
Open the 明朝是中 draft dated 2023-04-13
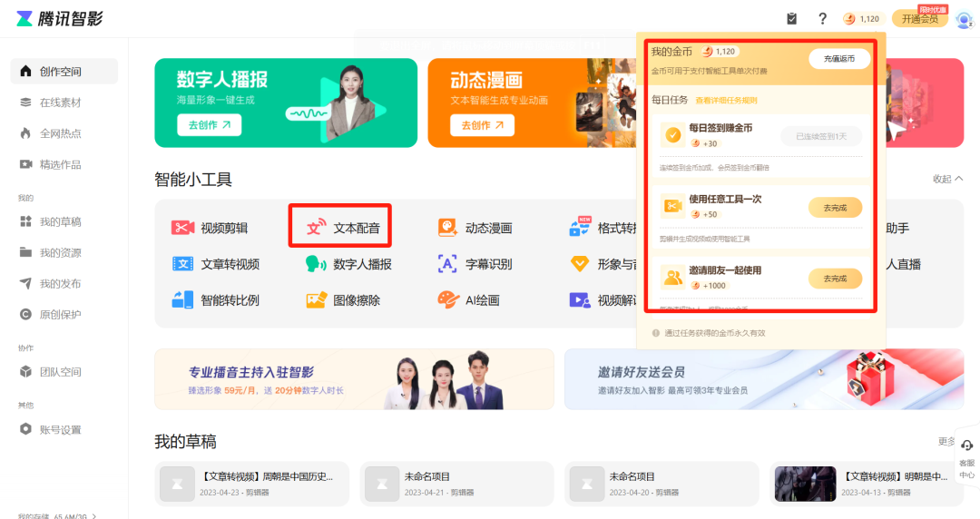(867, 484)
